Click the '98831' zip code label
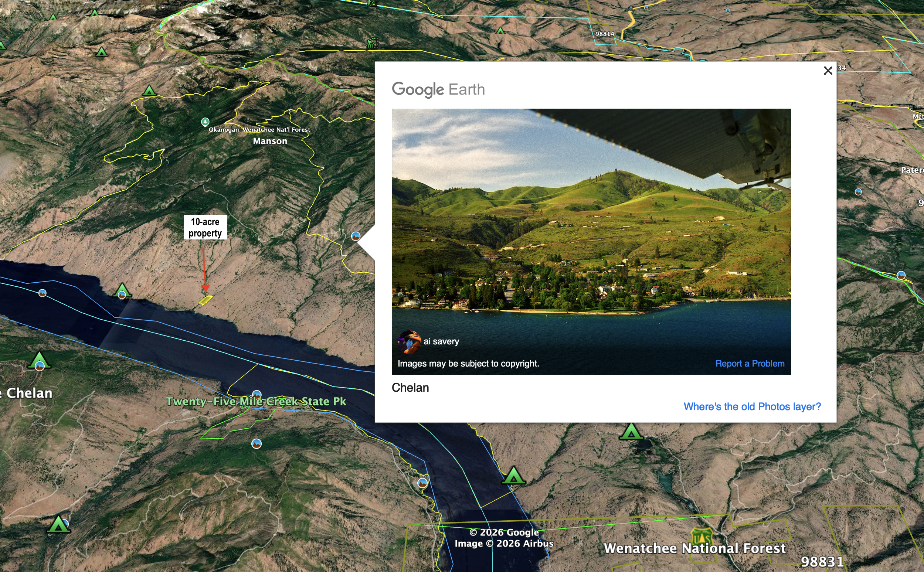This screenshot has height=572, width=924. tap(822, 562)
